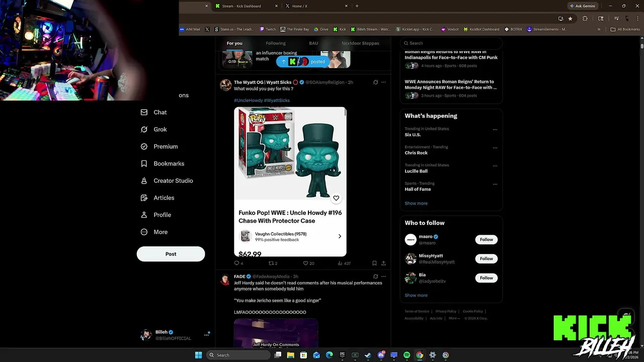Viewport: 644px width, 362px height.
Task: Open Bookmarks in the sidebar
Action: point(162,163)
